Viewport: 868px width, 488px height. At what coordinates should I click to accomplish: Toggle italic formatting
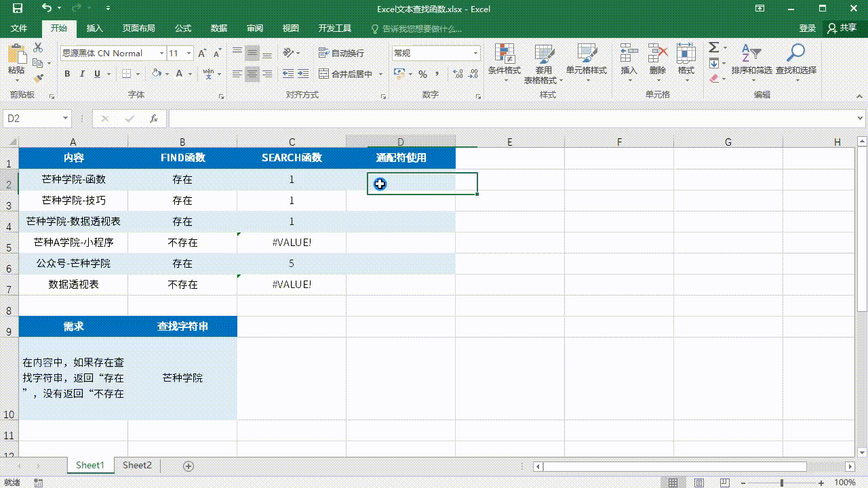[x=82, y=74]
